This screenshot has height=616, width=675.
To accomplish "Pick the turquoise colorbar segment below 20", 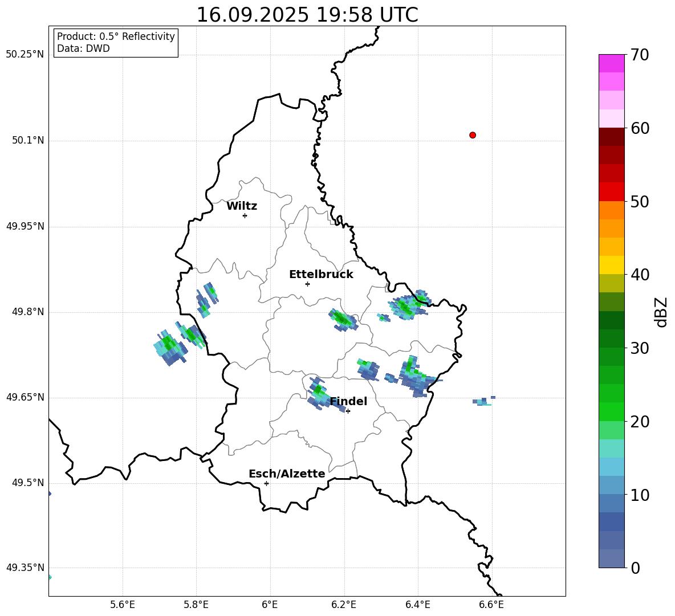I will 611,448.
